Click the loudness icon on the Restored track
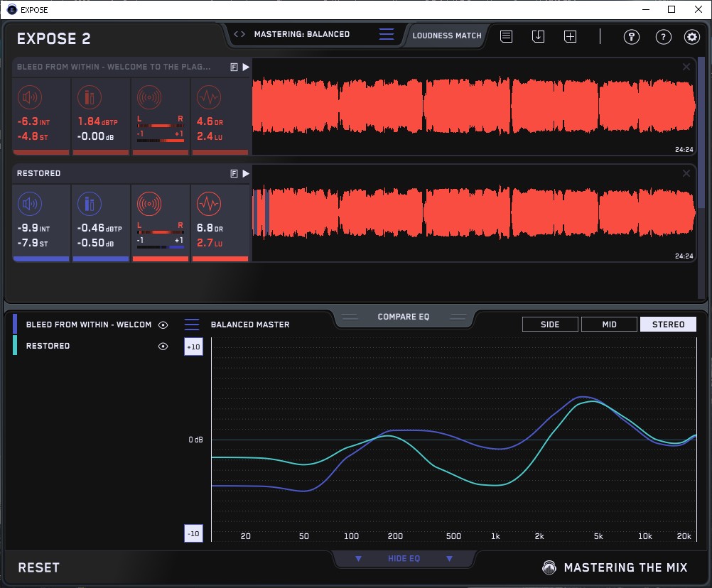 point(30,205)
